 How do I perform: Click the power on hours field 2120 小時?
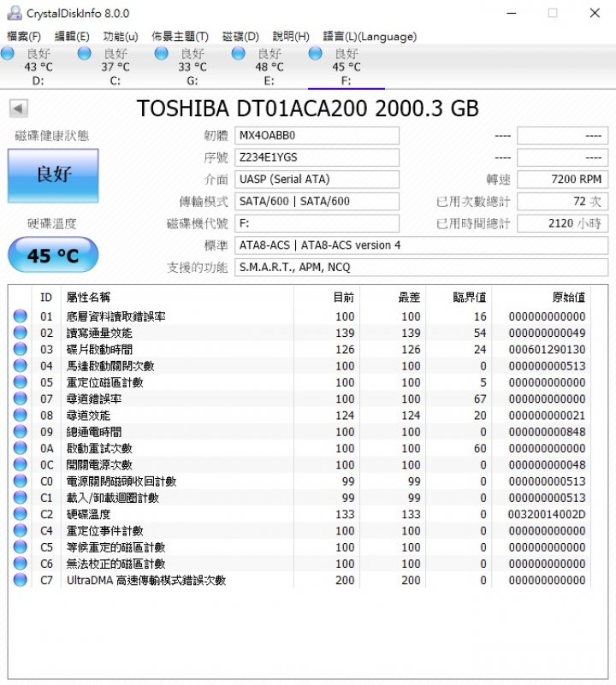pos(563,223)
